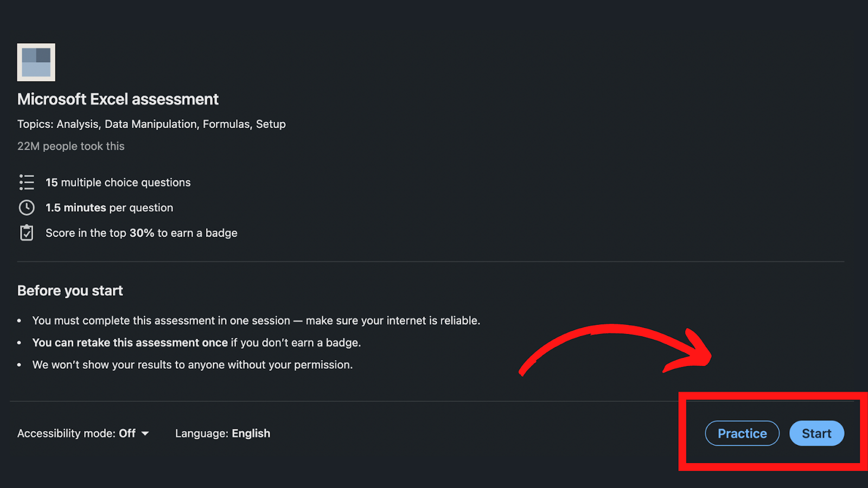Click the Microsoft Excel assessment heading
This screenshot has height=488, width=868.
point(118,99)
